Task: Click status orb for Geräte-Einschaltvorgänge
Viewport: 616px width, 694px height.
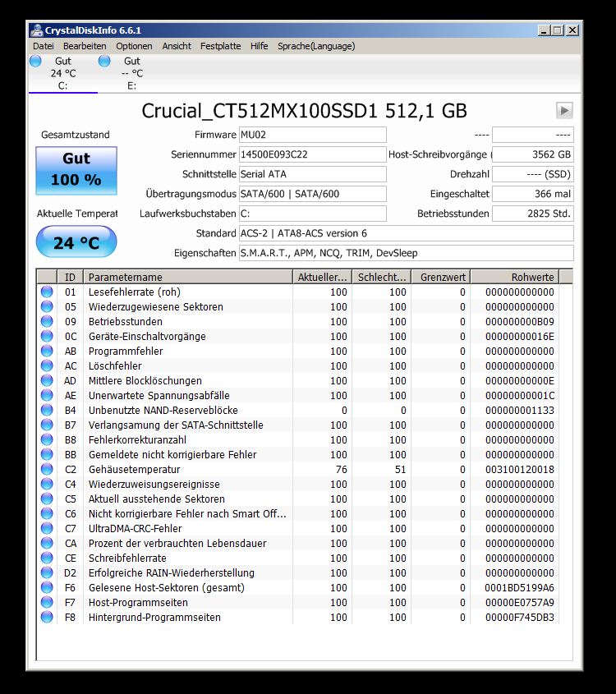Action: [47, 336]
